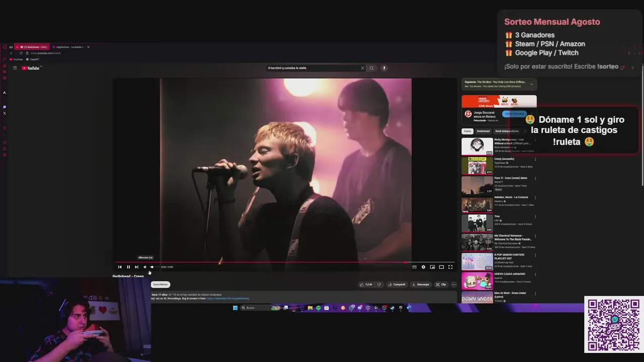Open options menu for My Chemical Romance video
This screenshot has height=362, width=644.
pyautogui.click(x=535, y=236)
